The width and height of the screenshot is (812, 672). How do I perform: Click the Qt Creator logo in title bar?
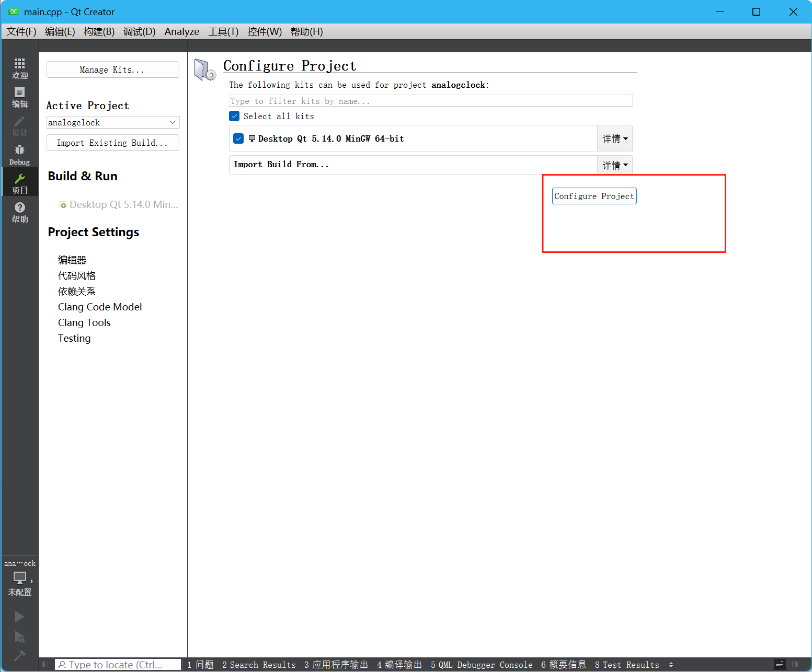(13, 11)
